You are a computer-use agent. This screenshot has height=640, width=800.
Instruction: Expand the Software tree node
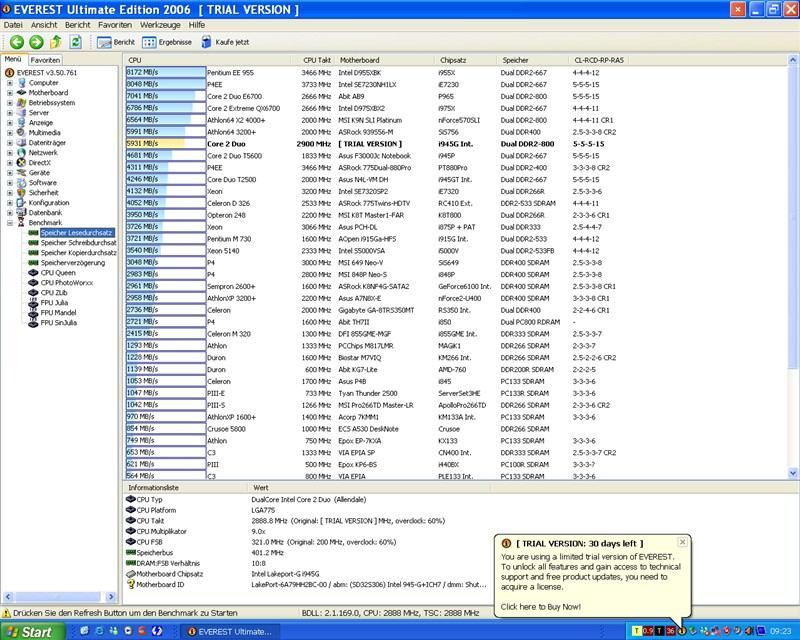[10, 183]
